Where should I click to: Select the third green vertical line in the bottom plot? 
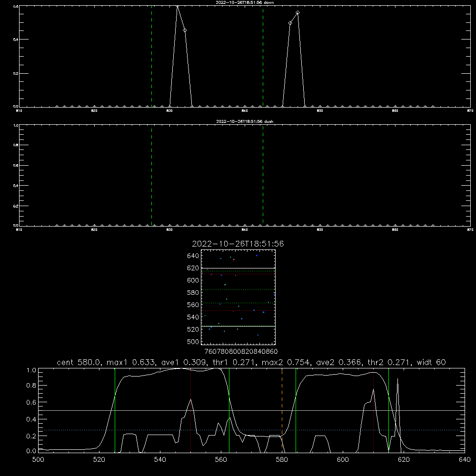pos(296,410)
